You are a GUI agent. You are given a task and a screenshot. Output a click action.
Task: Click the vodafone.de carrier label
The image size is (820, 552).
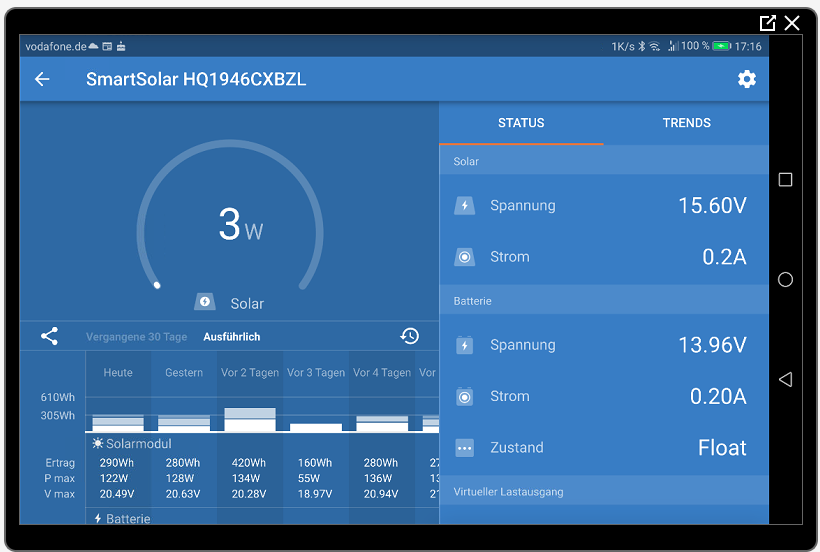pos(56,47)
